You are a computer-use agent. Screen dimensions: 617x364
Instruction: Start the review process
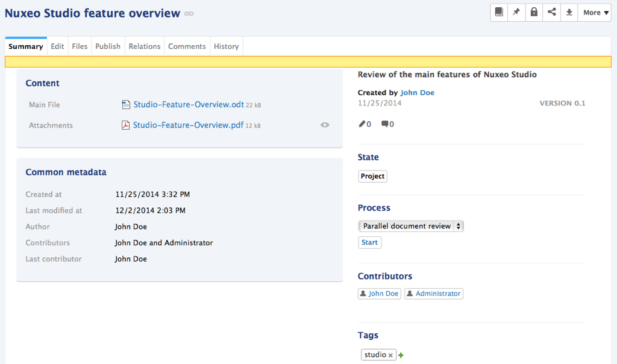coord(369,242)
